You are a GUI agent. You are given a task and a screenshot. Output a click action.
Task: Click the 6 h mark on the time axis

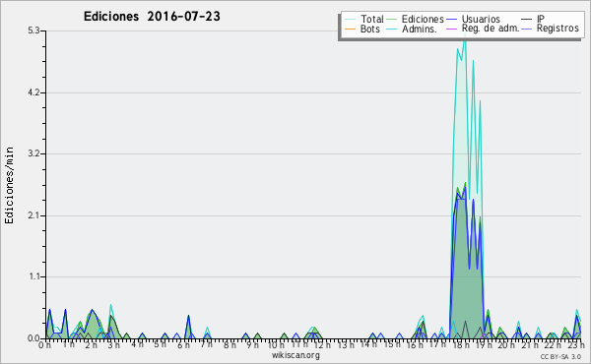[x=183, y=345]
